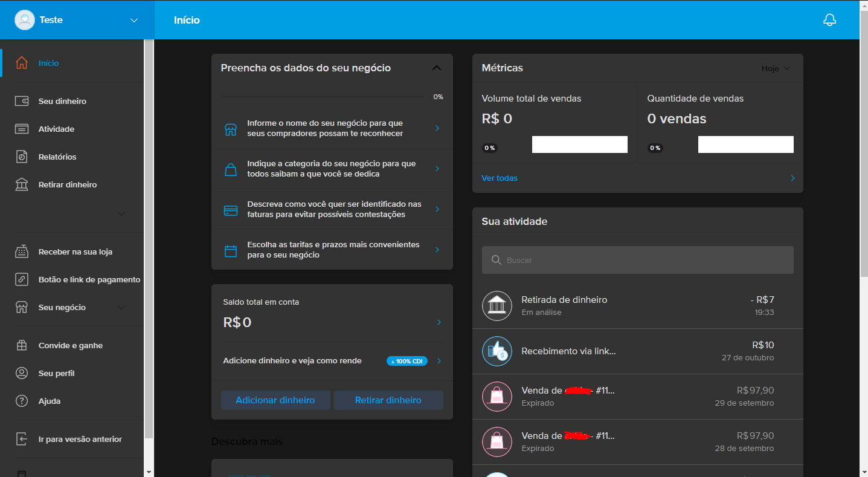Screen dimensions: 868x477
Task: Open the Saldo total em conta arrow
Action: (x=439, y=322)
